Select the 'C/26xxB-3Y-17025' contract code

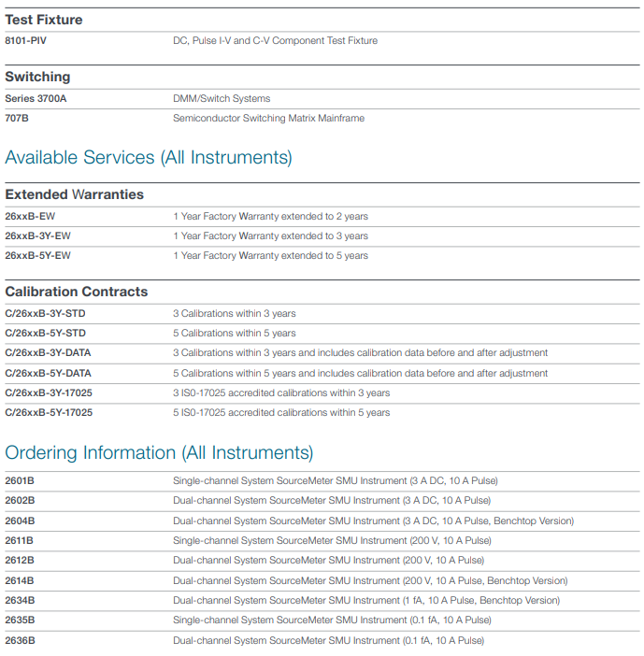coord(49,392)
